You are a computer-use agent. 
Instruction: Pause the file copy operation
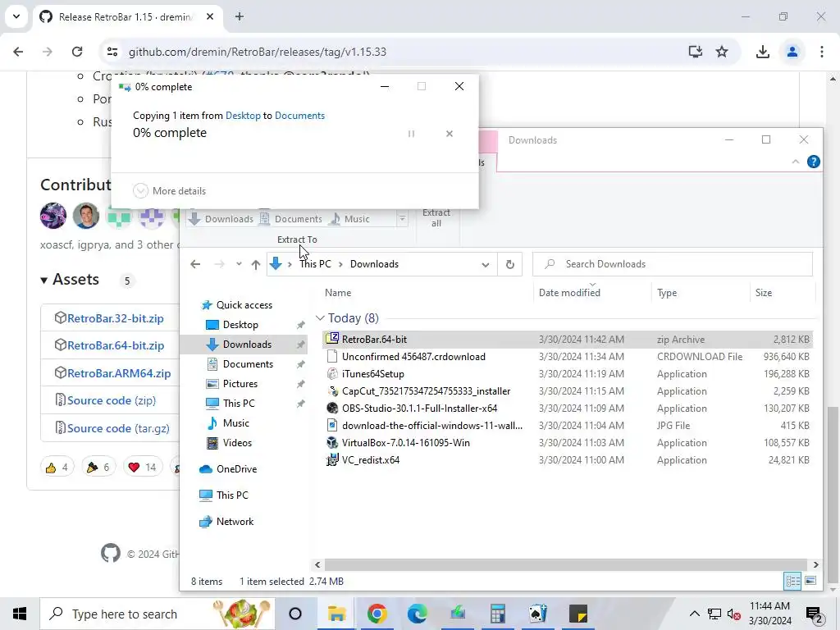coord(411,134)
